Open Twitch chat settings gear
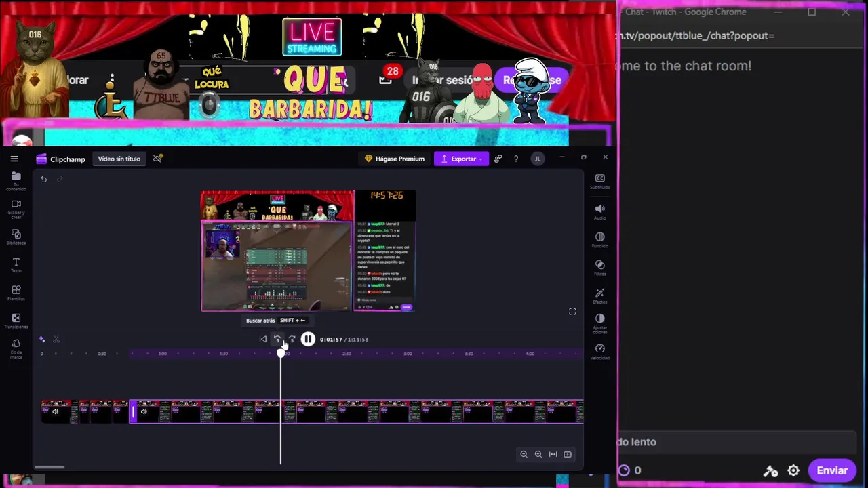 (793, 470)
